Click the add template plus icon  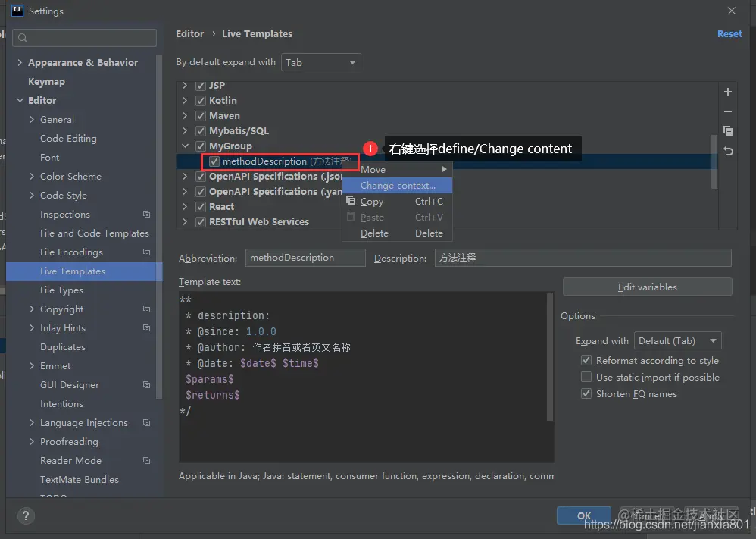727,92
